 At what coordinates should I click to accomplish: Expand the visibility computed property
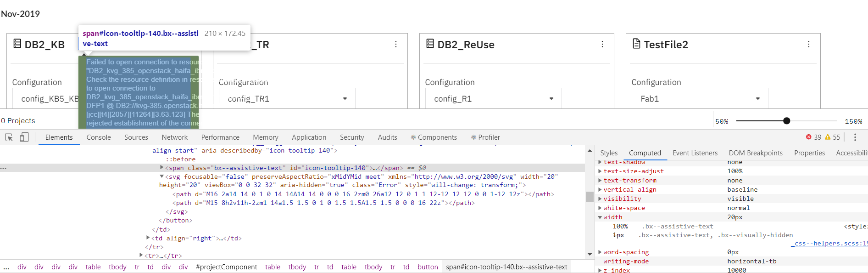pyautogui.click(x=600, y=199)
